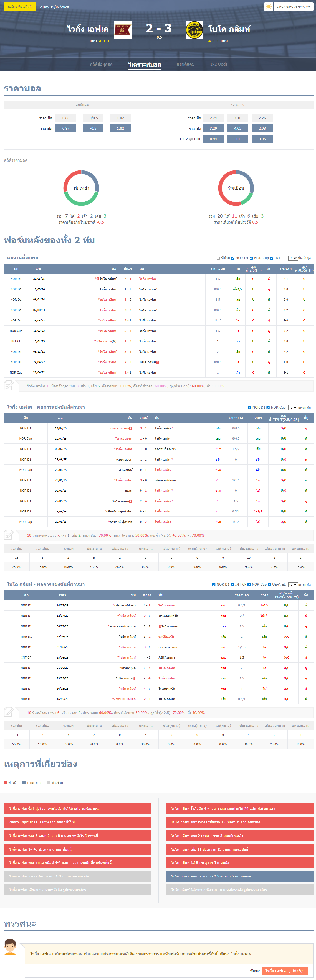Click the yellow นอร์เวย์ league button
The height and width of the screenshot is (980, 316).
coord(20,7)
